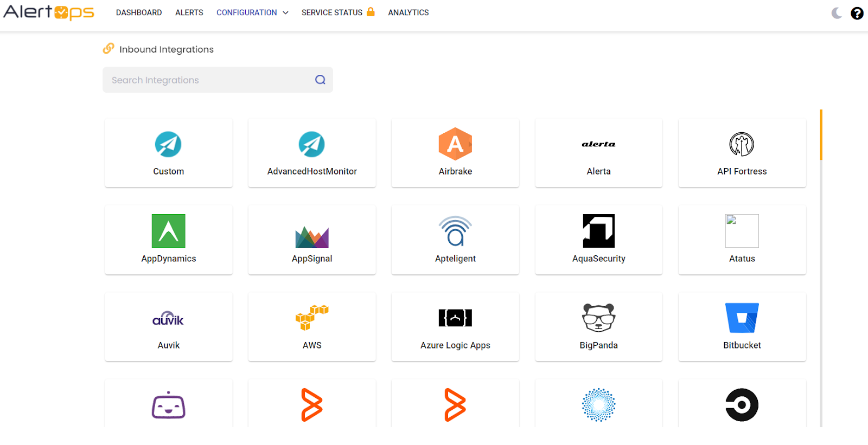Screen dimensions: 868x445
Task: Choose the Bitbucket bucket icon
Action: [742, 318]
